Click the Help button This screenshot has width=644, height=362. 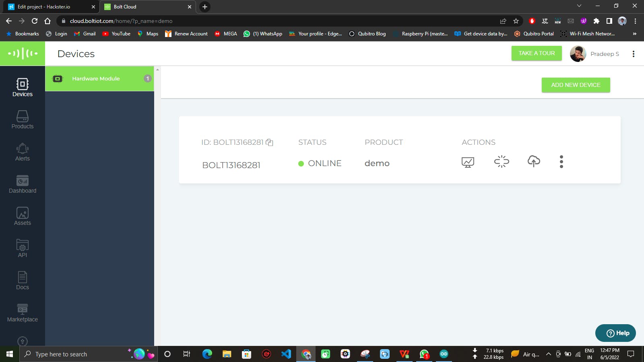click(615, 333)
